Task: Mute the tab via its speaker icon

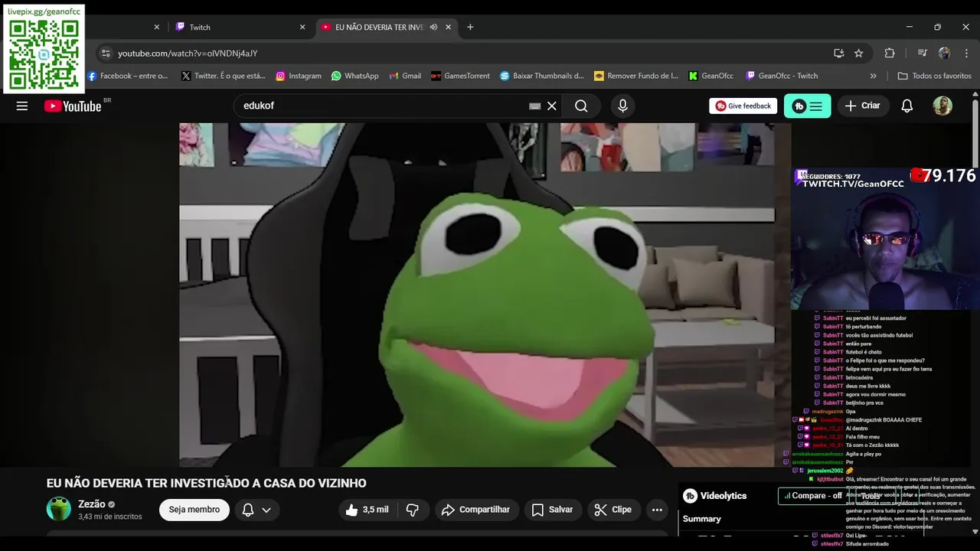Action: (x=433, y=27)
